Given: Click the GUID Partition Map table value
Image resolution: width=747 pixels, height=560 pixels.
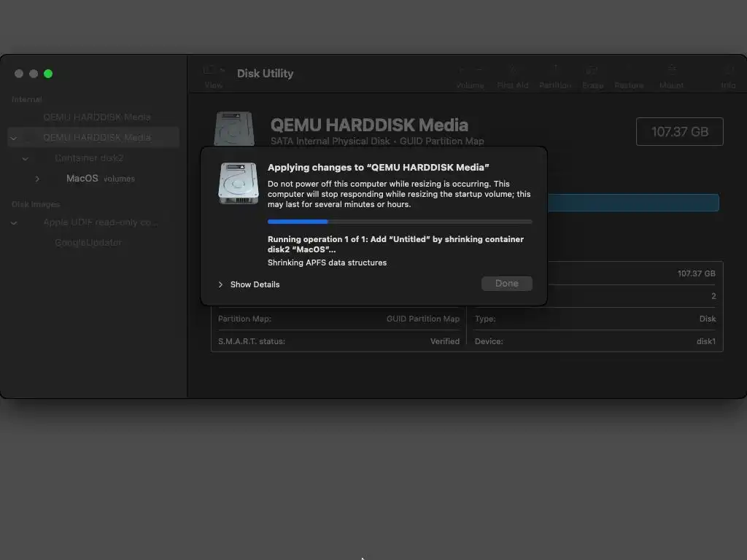Looking at the screenshot, I should click(423, 319).
